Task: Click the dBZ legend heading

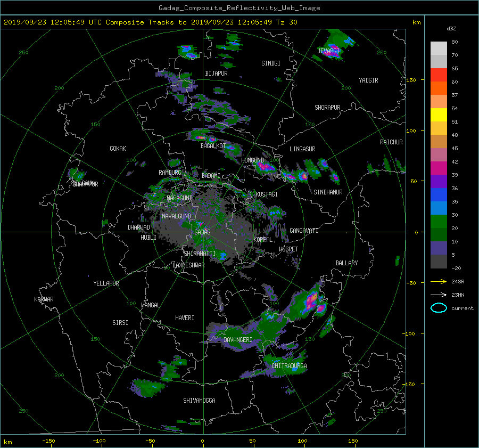Action: coord(451,28)
